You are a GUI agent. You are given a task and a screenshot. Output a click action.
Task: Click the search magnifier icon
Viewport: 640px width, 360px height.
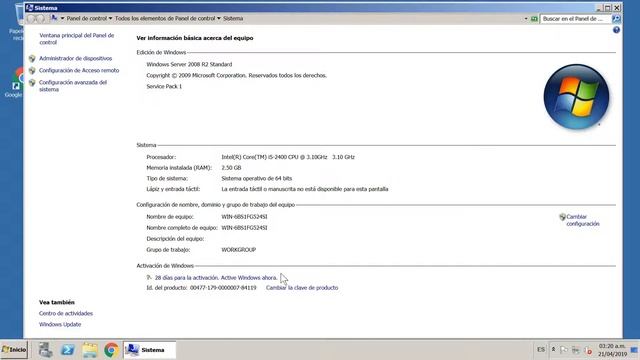[616, 18]
